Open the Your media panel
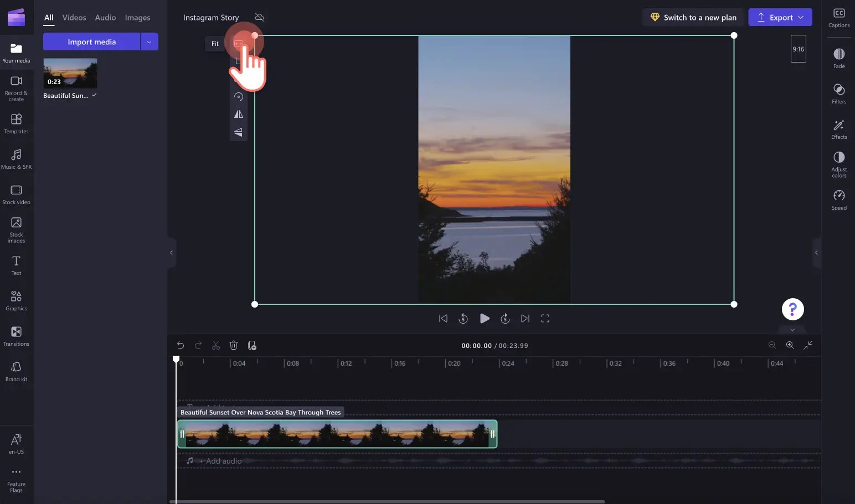 pos(16,53)
